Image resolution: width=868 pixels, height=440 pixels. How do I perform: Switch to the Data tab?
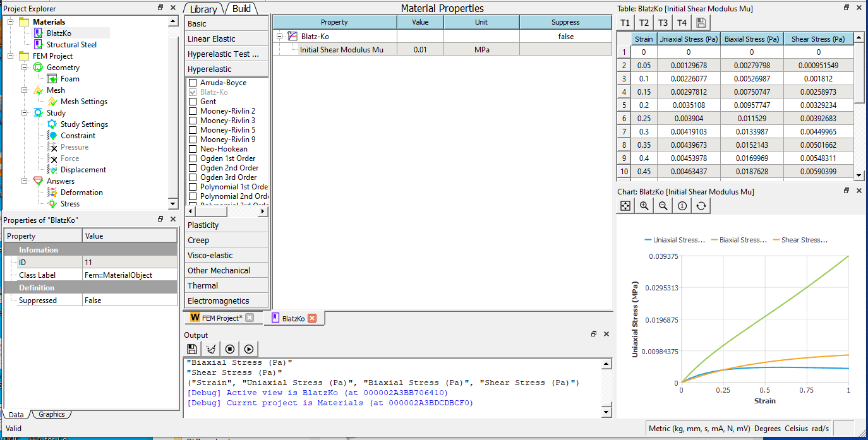tap(16, 415)
